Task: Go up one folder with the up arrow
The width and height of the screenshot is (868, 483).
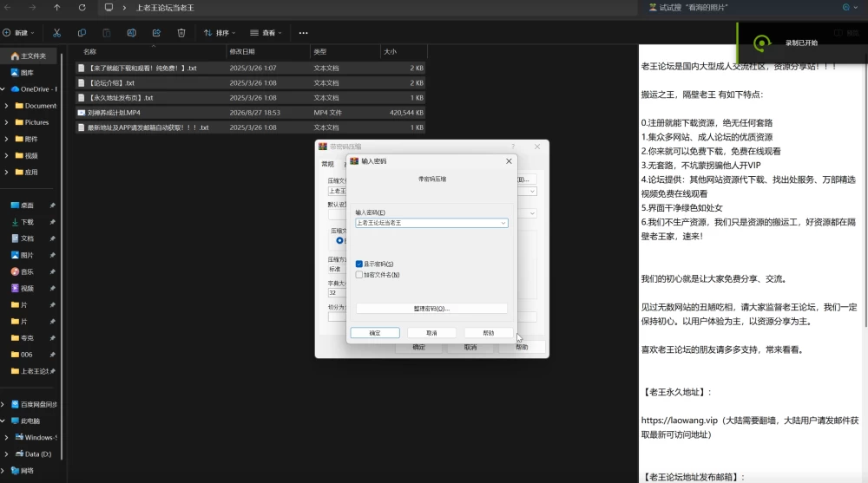Action: pos(57,8)
